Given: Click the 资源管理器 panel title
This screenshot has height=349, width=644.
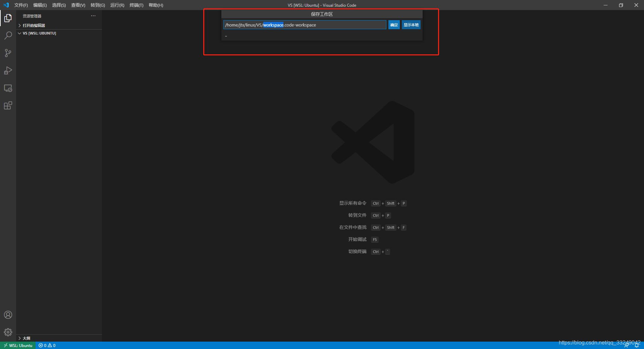Looking at the screenshot, I should click(32, 16).
